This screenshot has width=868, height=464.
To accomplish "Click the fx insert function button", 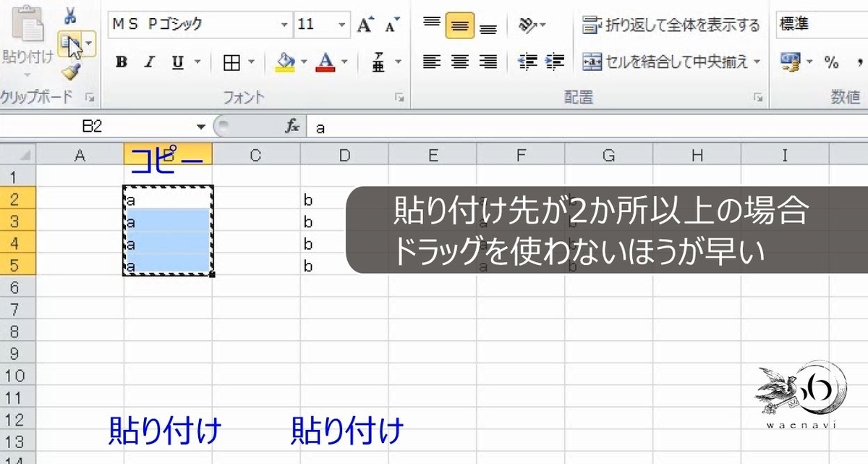I will [293, 125].
